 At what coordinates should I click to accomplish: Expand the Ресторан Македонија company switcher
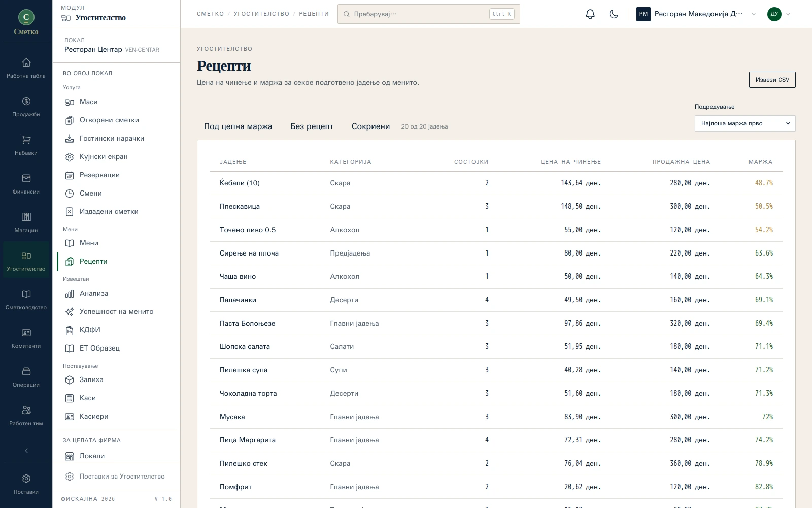tap(696, 14)
